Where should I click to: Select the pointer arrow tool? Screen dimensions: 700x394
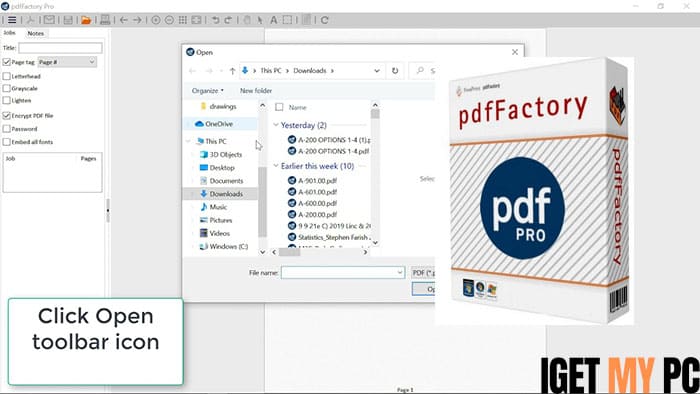(x=260, y=20)
